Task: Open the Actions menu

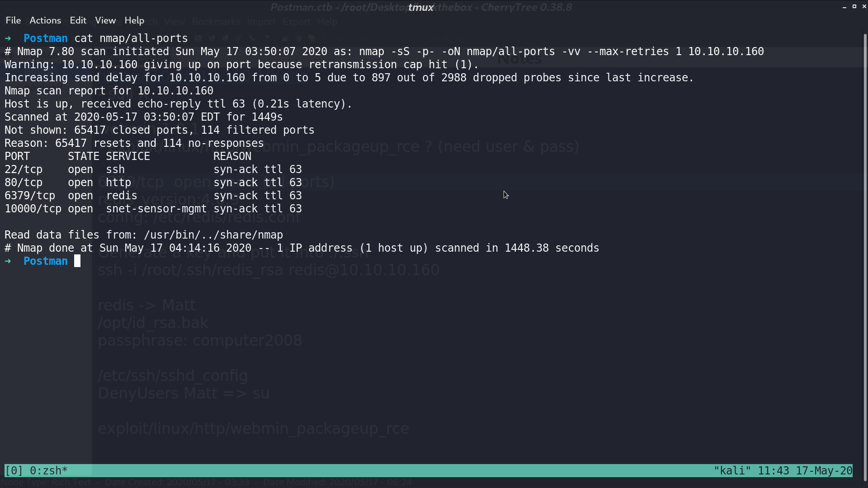Action: [x=45, y=20]
